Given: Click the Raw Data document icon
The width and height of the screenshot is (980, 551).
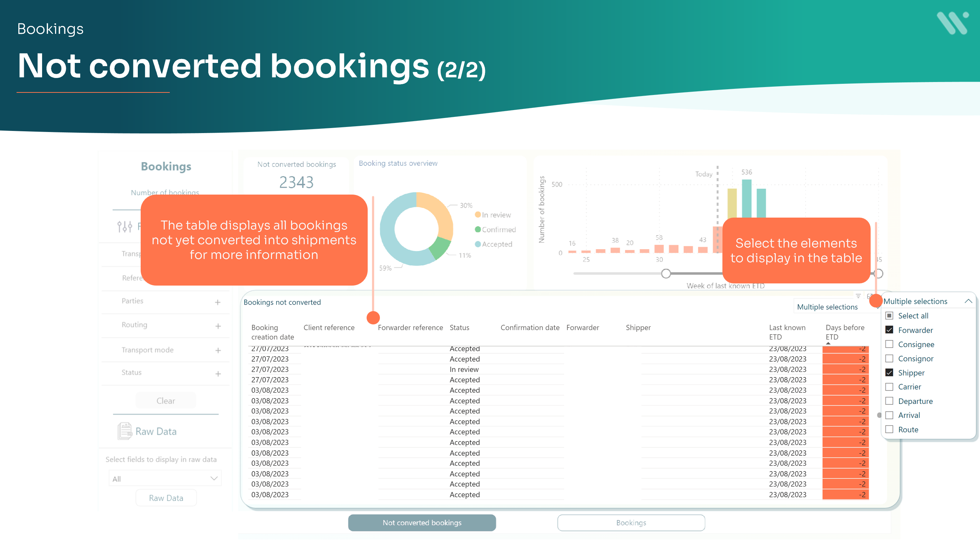Looking at the screenshot, I should [125, 431].
